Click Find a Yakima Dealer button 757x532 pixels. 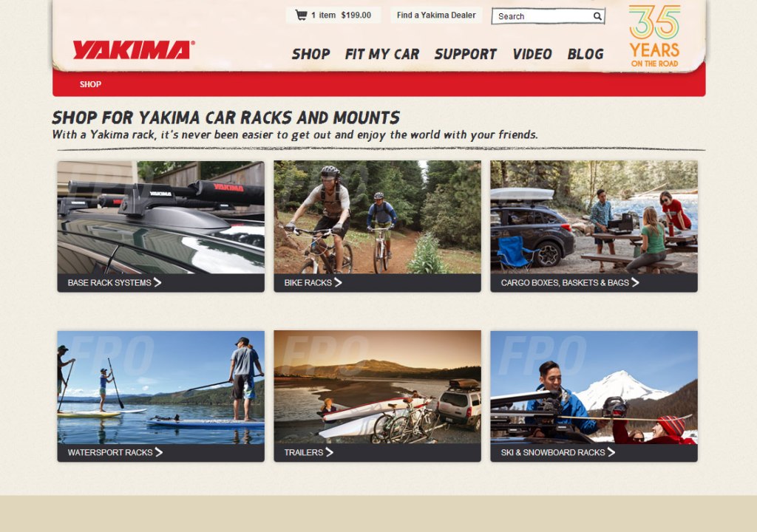click(x=436, y=15)
